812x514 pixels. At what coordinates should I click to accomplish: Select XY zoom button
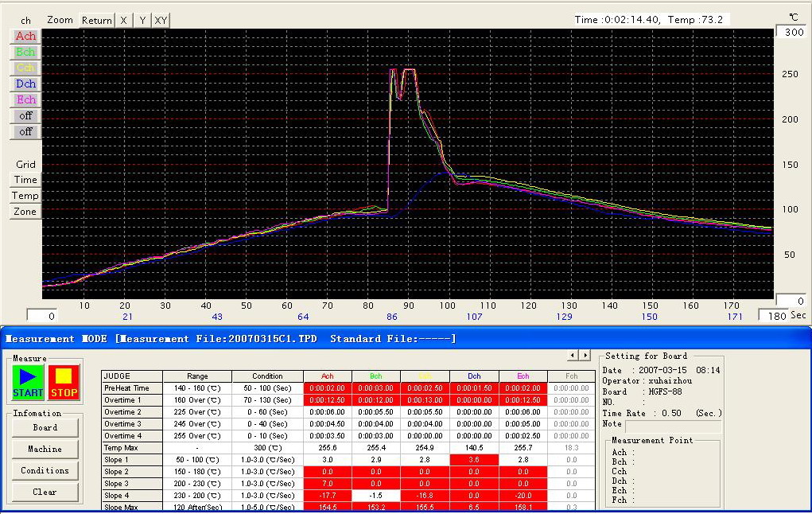[x=161, y=20]
